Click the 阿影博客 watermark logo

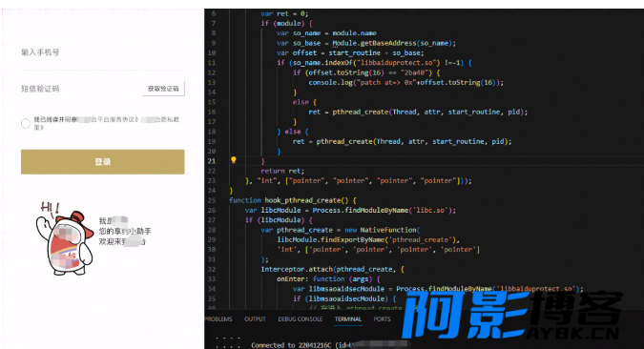click(x=511, y=314)
